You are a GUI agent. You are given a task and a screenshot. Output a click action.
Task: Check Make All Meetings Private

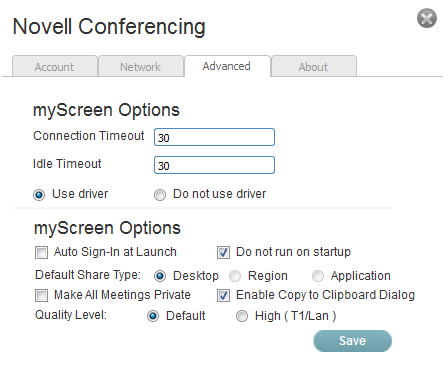[41, 296]
